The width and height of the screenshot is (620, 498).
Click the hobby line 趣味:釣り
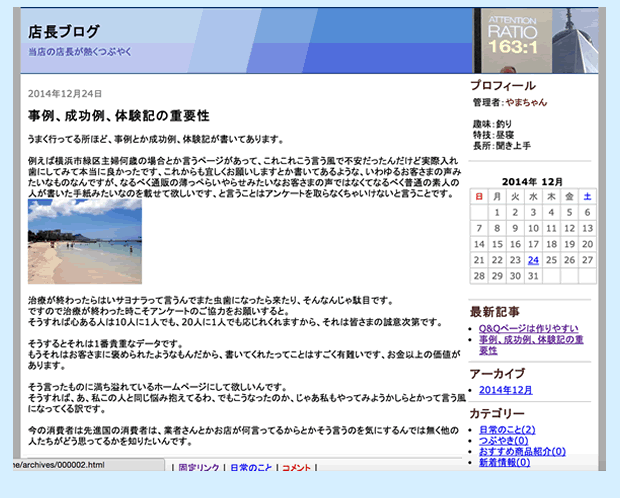(x=493, y=124)
